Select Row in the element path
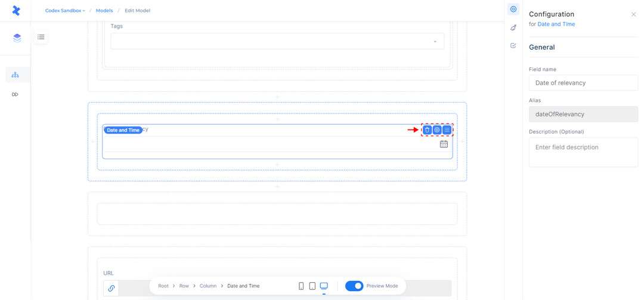 click(184, 286)
